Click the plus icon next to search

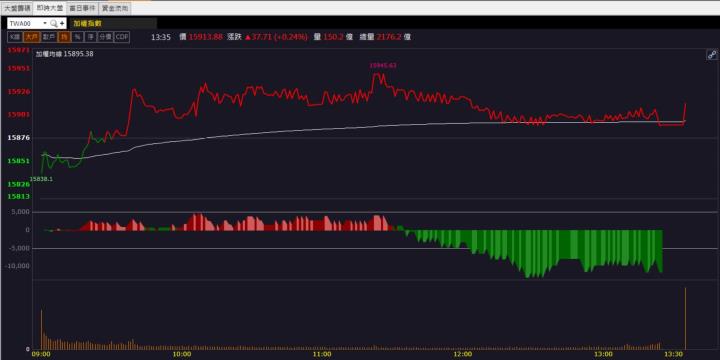point(62,23)
